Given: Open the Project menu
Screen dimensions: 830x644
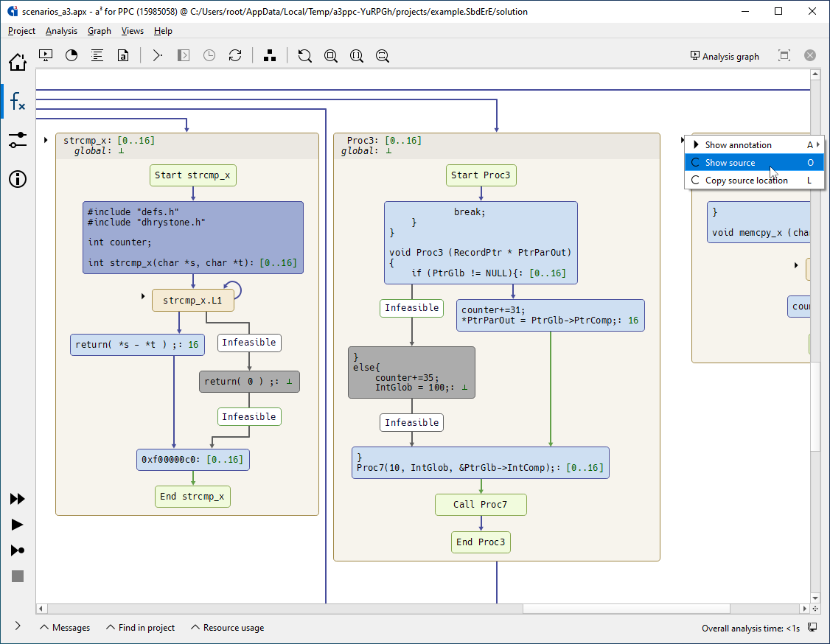Looking at the screenshot, I should [x=21, y=31].
